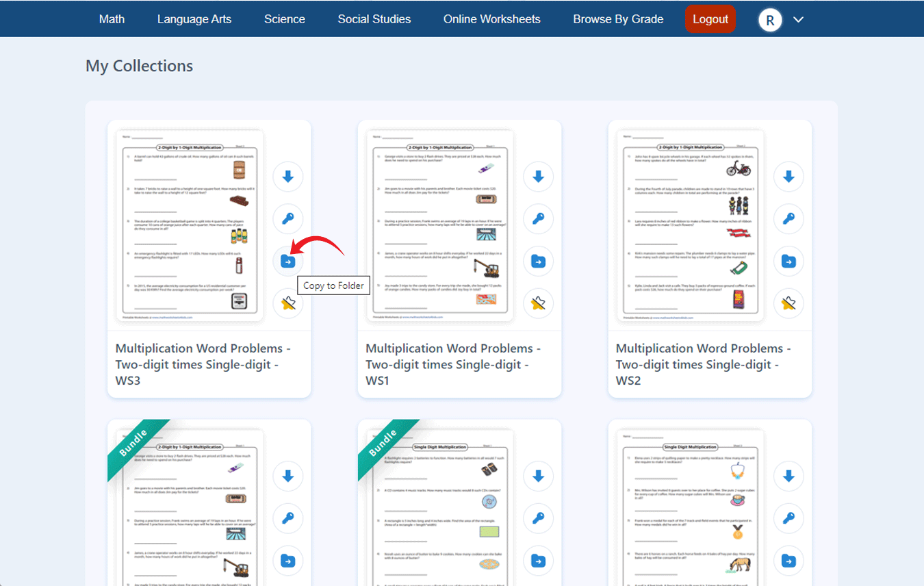Open the Language Arts menu
This screenshot has width=924, height=586.
click(194, 19)
